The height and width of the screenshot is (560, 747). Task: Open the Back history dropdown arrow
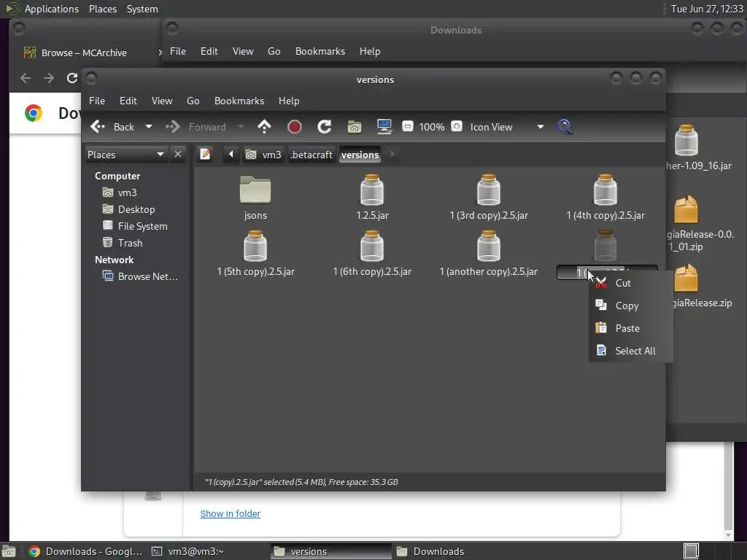(149, 127)
